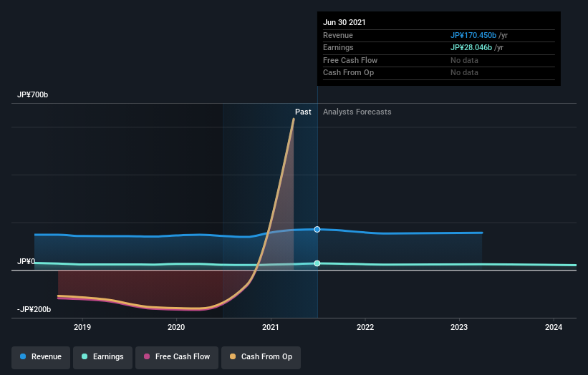This screenshot has height=375, width=588.
Task: Click the 2019 axis label
Action: [x=82, y=327]
